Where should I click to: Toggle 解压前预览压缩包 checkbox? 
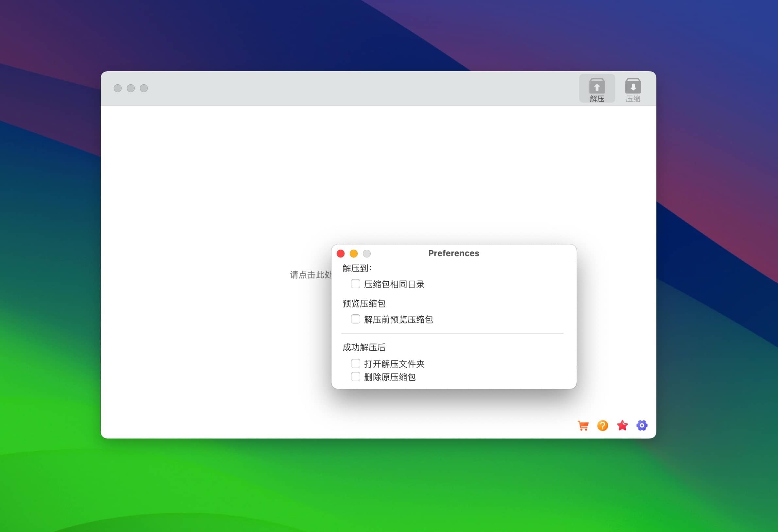tap(356, 319)
